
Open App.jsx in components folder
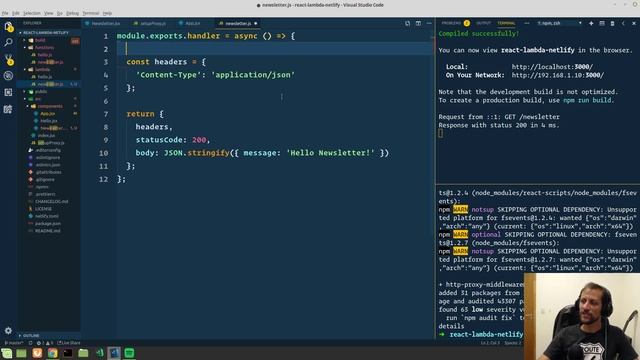(x=47, y=114)
